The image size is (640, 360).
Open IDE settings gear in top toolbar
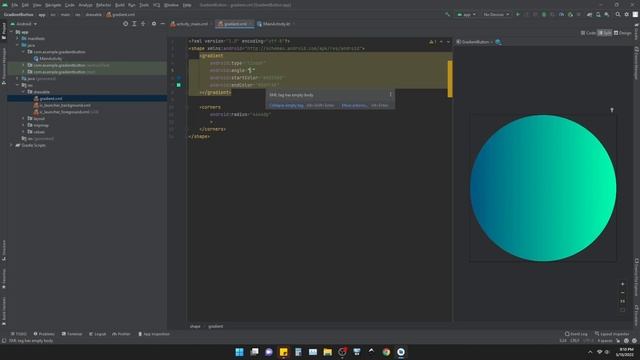[x=627, y=14]
